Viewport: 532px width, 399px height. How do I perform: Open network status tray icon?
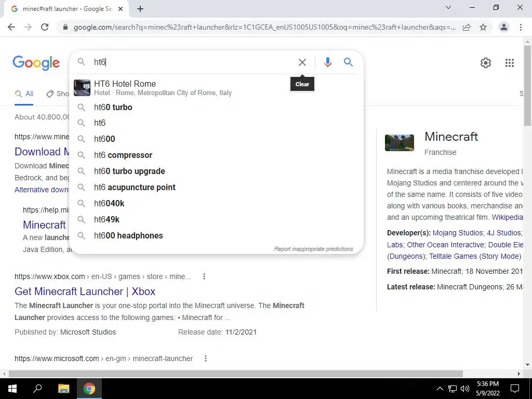(453, 389)
